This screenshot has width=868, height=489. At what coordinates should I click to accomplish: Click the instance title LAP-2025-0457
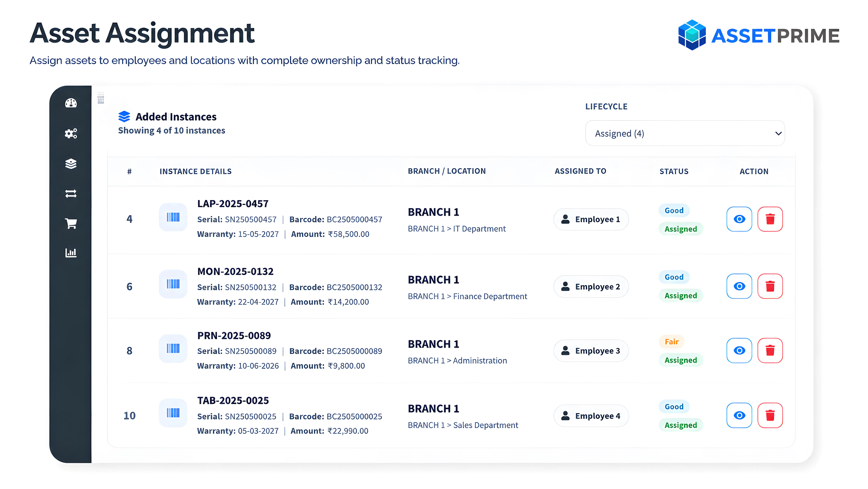click(x=233, y=204)
